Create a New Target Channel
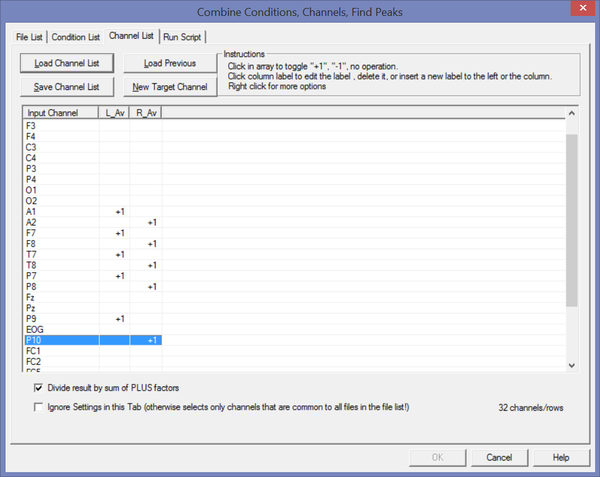The width and height of the screenshot is (600, 477). [x=170, y=87]
